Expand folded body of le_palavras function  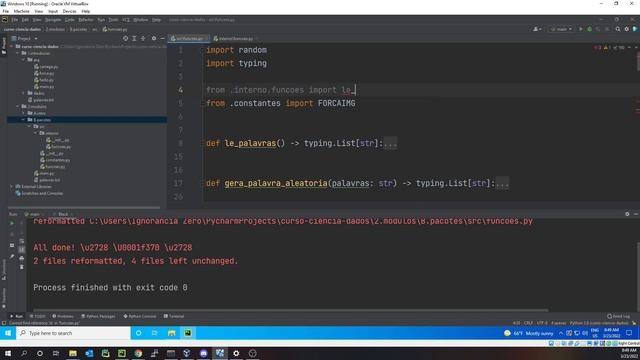pyautogui.click(x=390, y=143)
